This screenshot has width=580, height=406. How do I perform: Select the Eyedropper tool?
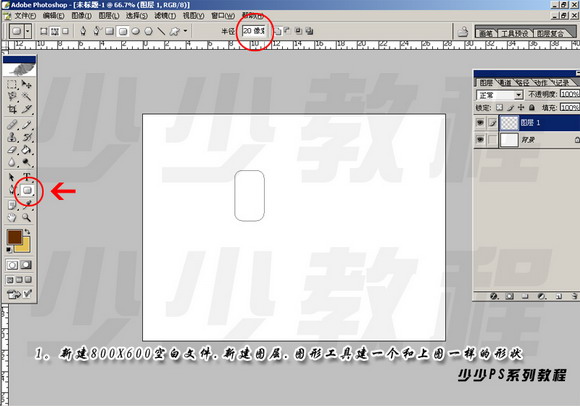click(x=26, y=205)
